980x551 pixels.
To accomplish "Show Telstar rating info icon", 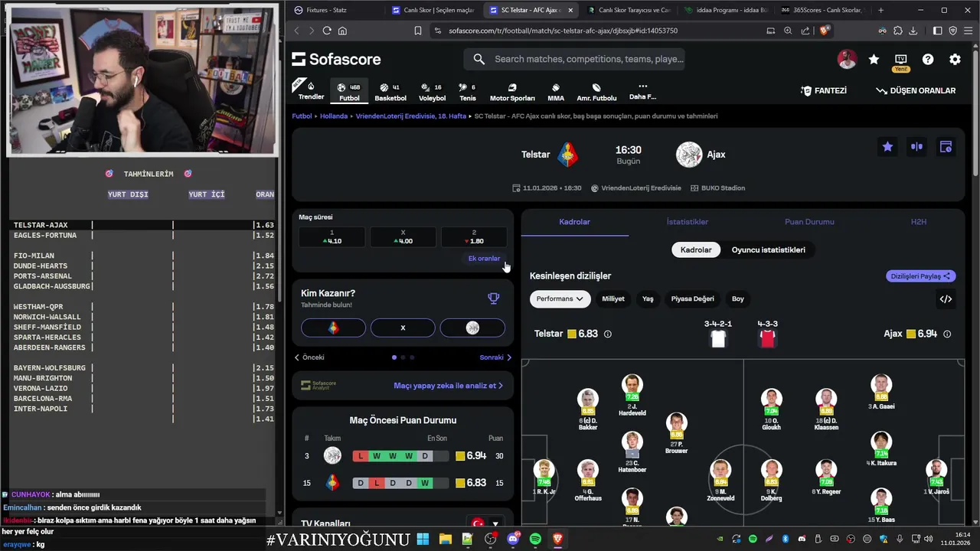I will click(608, 334).
